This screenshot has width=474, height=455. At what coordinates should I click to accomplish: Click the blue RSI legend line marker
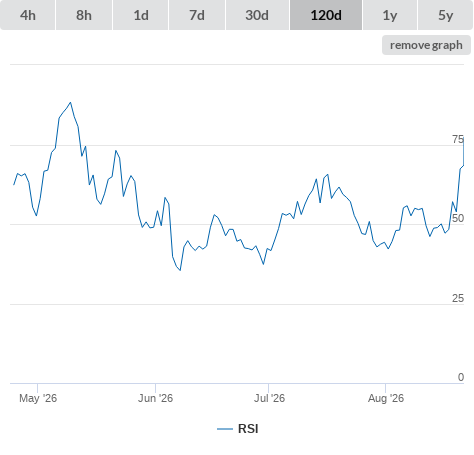click(225, 429)
